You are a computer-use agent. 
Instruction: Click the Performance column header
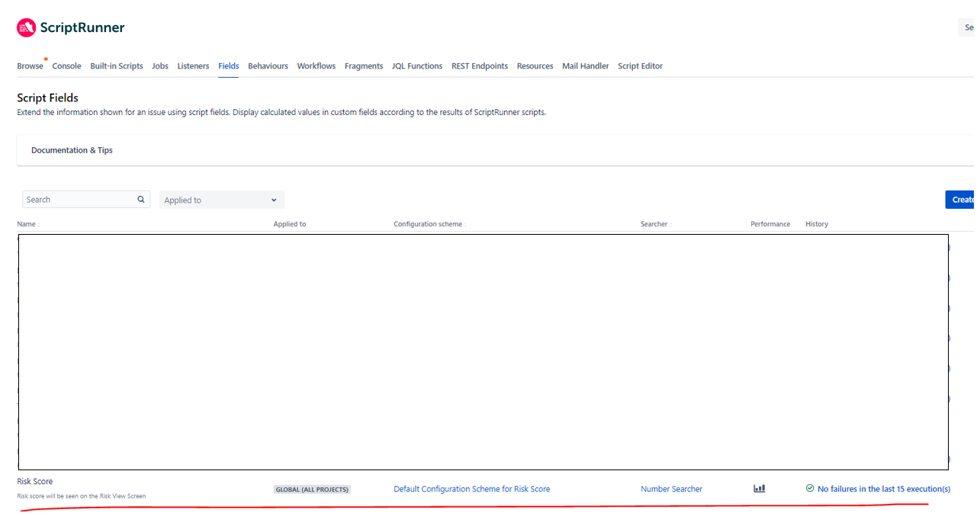pyautogui.click(x=770, y=224)
